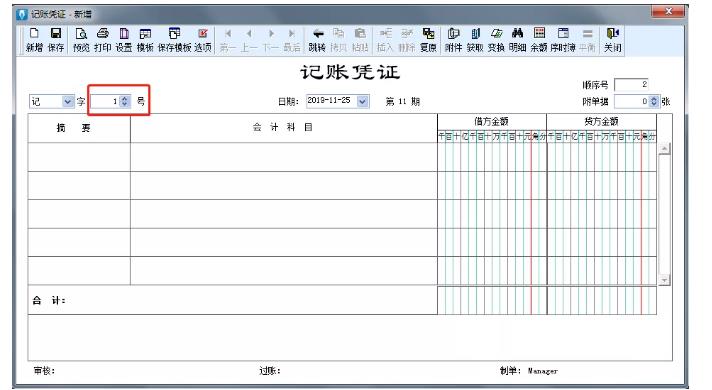Open 序时簿 (Journal) toolbar icon

click(x=563, y=39)
